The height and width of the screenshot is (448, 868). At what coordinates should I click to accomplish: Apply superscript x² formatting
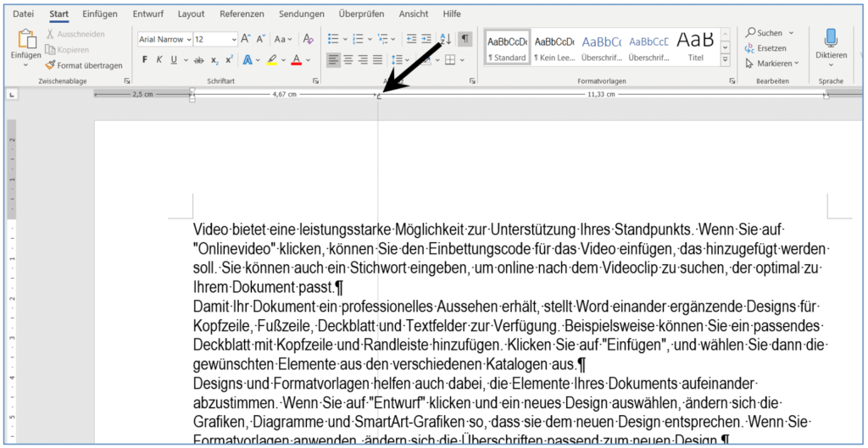point(229,60)
